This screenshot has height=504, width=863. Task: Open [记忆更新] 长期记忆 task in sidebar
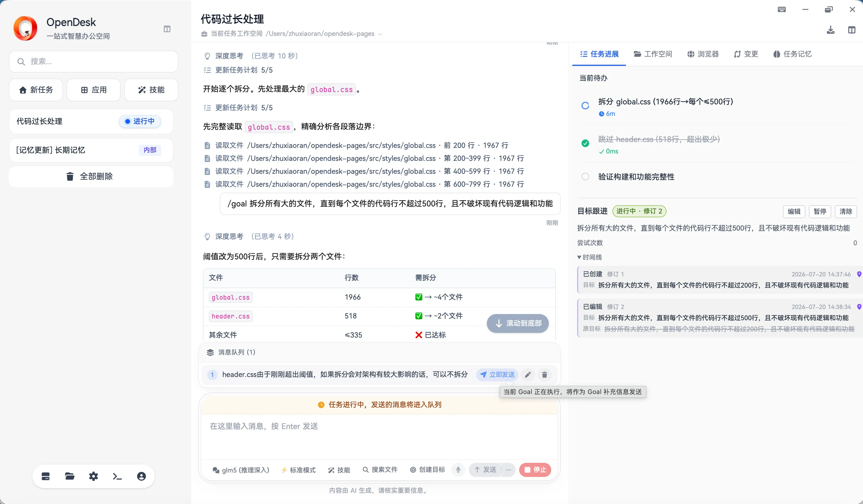click(x=91, y=150)
